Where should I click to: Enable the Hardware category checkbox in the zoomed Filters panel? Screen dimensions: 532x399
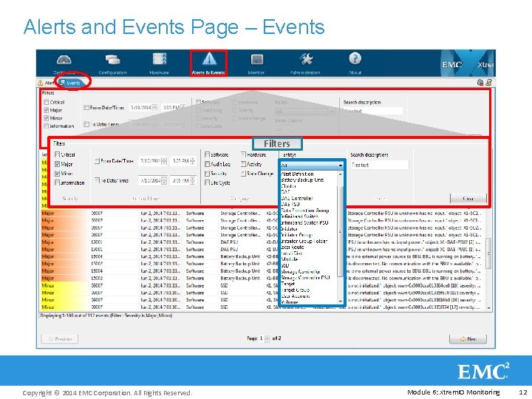[243, 154]
